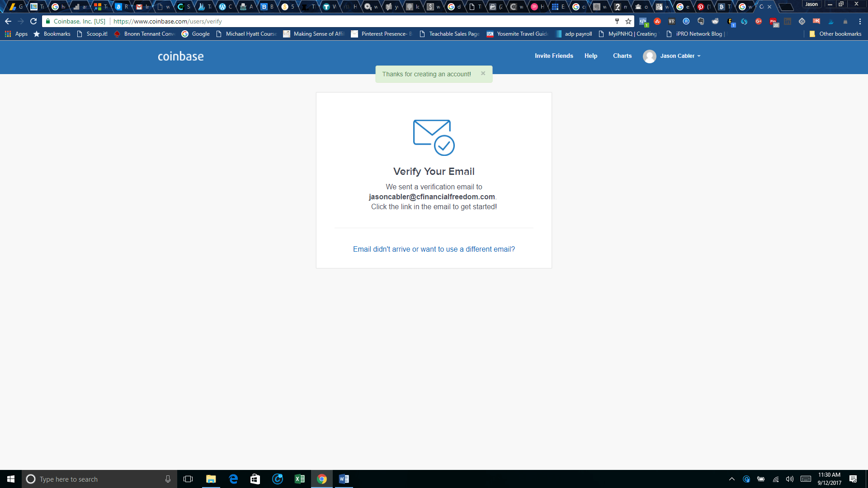Click the WR extension icon
Image resolution: width=868 pixels, height=488 pixels.
point(672,21)
